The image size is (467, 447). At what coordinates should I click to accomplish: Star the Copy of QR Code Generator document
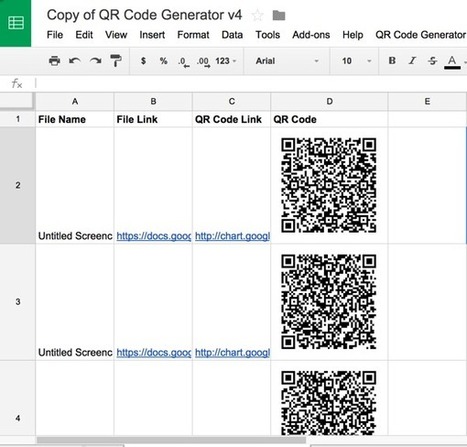(257, 15)
